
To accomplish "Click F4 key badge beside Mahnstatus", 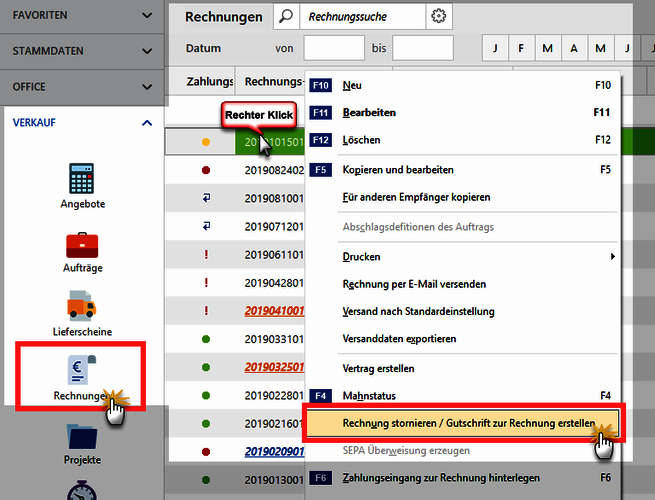I will coord(320,396).
